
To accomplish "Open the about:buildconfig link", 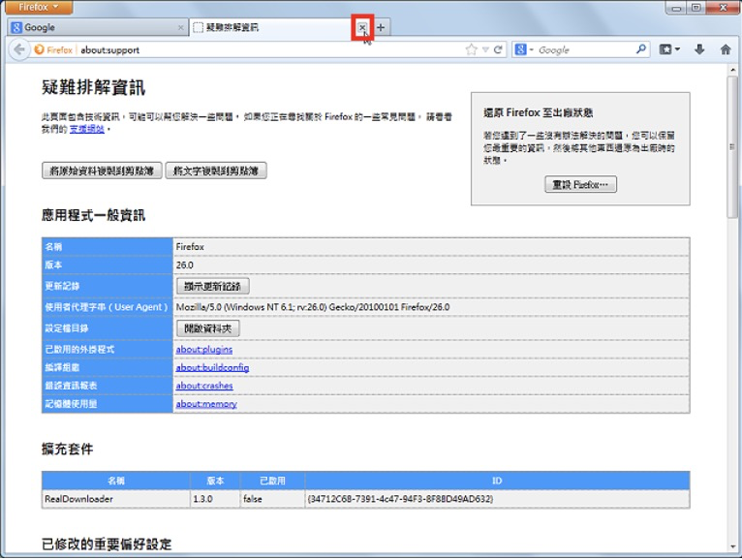I will pos(212,368).
